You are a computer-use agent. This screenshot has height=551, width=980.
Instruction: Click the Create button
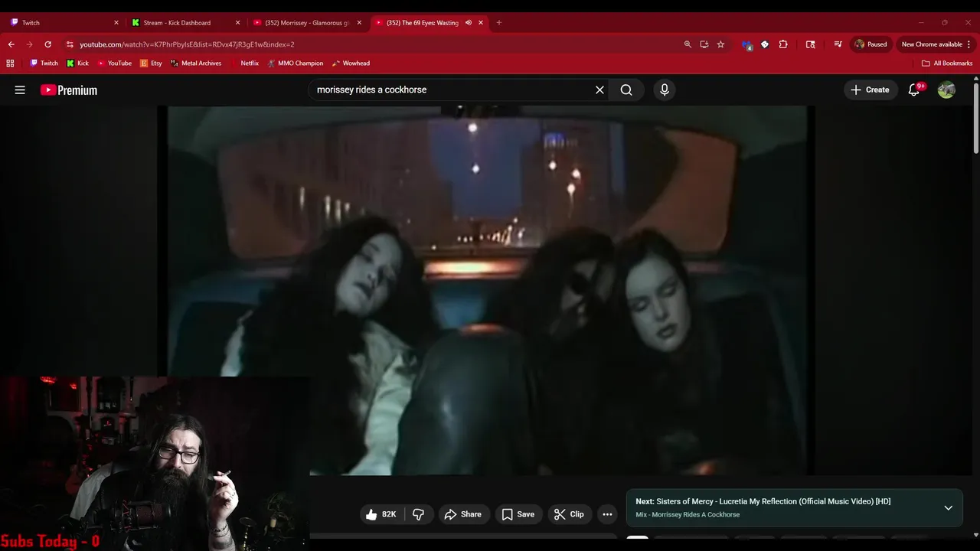(870, 90)
